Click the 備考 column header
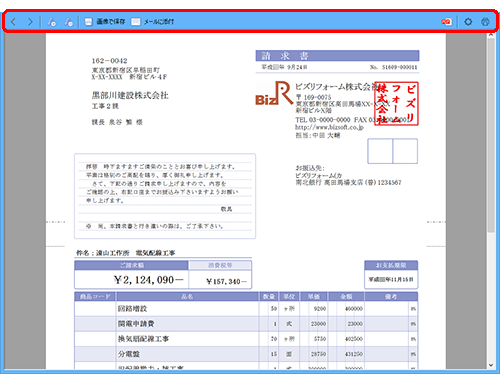This screenshot has width=500, height=374. click(391, 296)
